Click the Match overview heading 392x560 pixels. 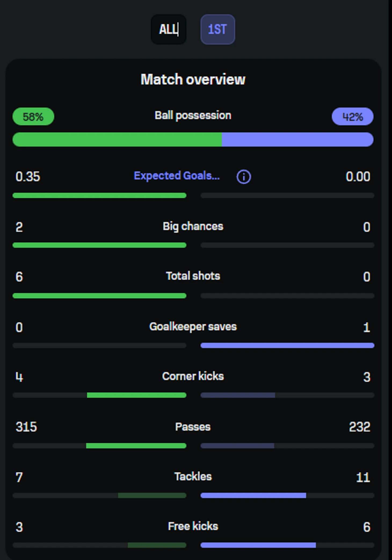tap(193, 79)
